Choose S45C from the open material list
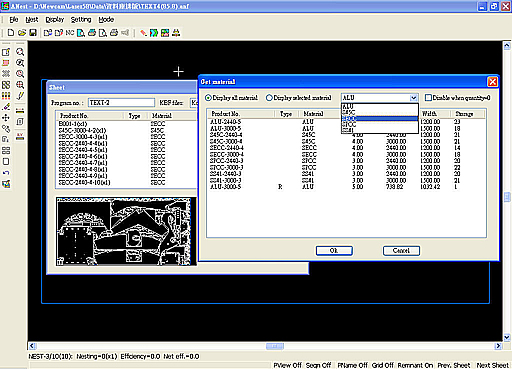This screenshot has width=512, height=369. click(380, 113)
